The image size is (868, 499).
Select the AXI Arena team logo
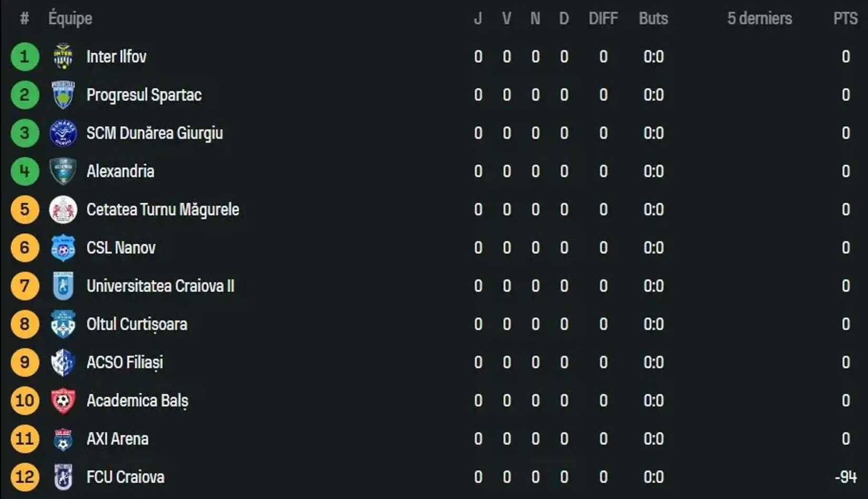63,438
